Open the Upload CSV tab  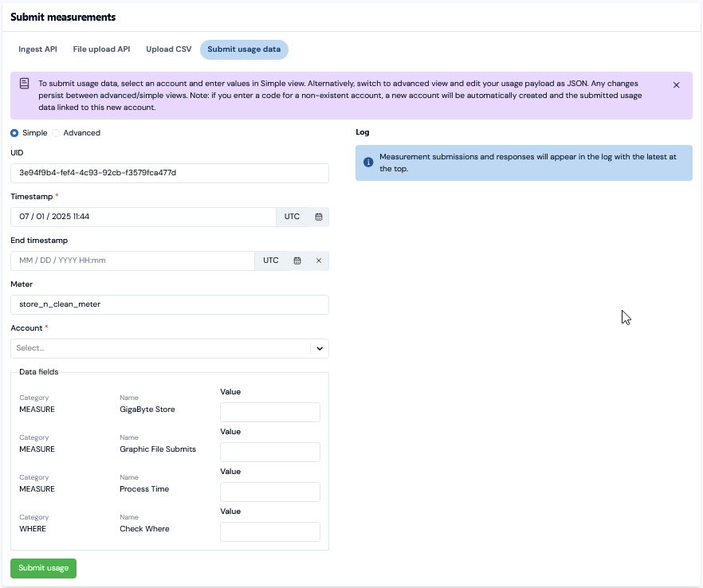(169, 49)
